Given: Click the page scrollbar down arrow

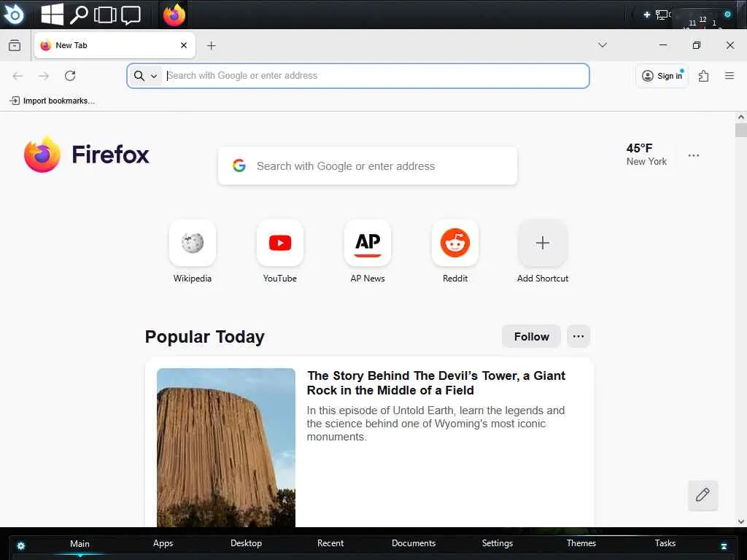Looking at the screenshot, I should [x=741, y=521].
